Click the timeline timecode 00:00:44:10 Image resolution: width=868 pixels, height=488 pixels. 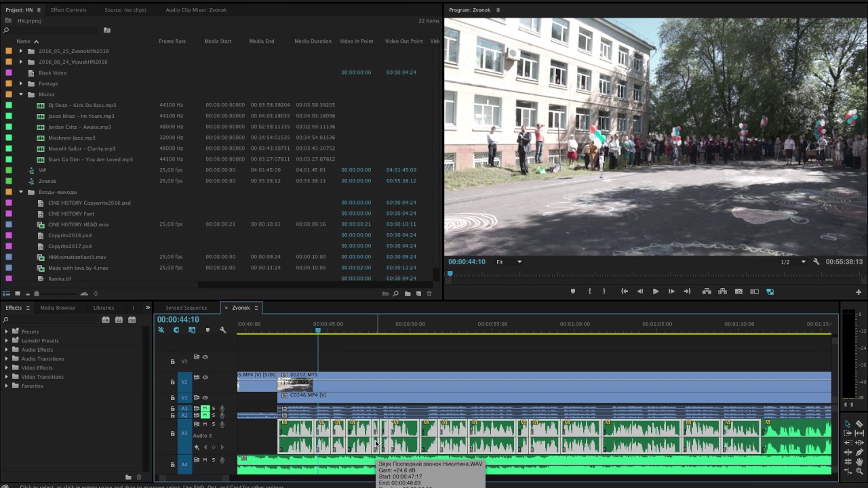pos(178,319)
